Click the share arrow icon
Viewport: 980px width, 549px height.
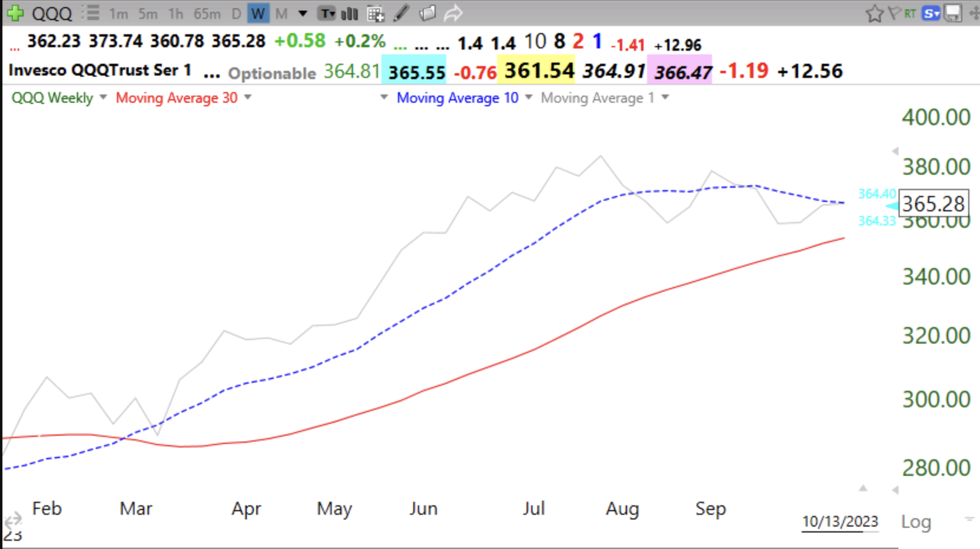click(x=453, y=14)
